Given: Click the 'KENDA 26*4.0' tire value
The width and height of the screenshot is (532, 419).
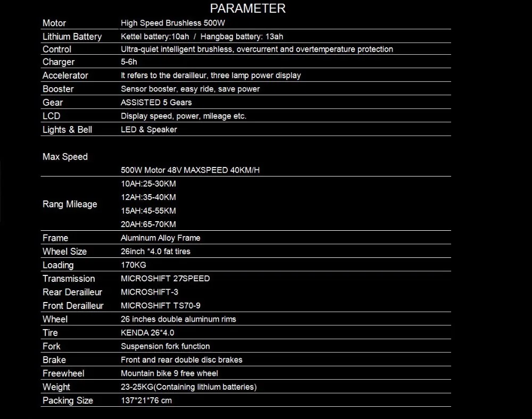Looking at the screenshot, I should [147, 333].
